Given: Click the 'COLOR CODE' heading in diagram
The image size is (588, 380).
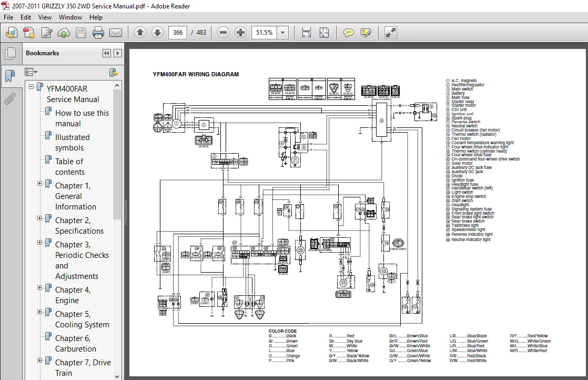Looking at the screenshot, I should coord(282,331).
